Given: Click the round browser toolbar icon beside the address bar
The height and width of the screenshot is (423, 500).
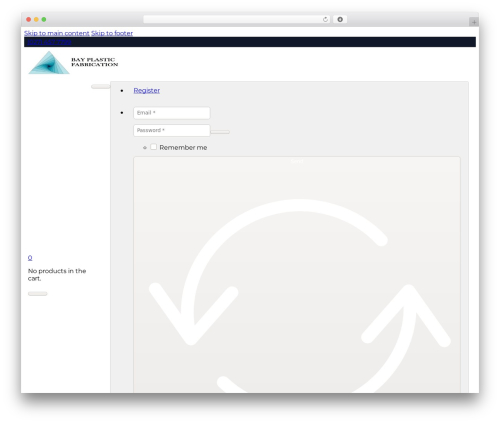Looking at the screenshot, I should click(340, 19).
